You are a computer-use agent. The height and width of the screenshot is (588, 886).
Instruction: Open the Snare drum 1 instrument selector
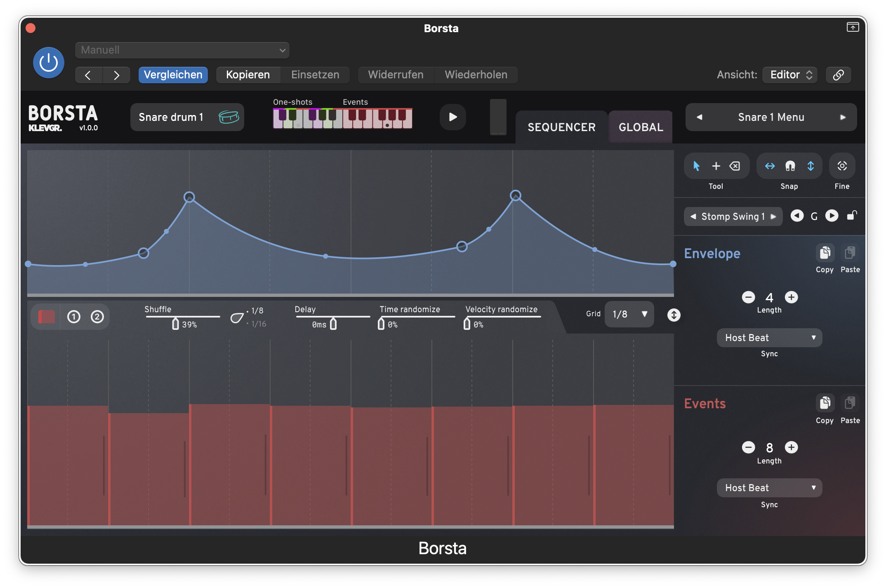tap(187, 117)
